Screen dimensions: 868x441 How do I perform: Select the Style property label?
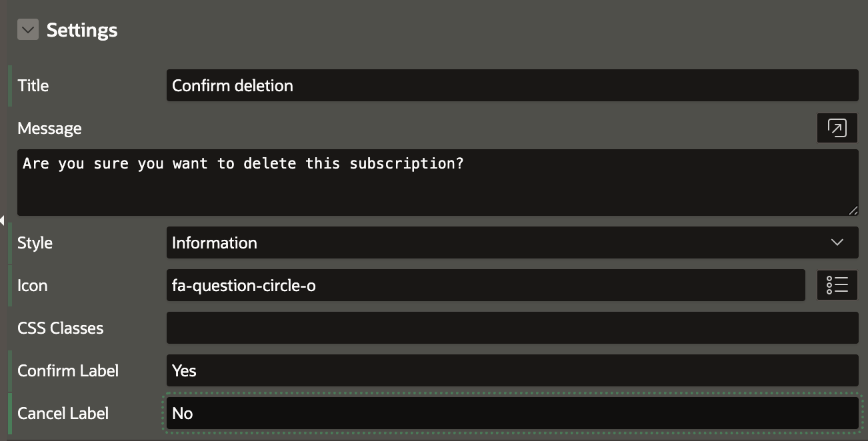(x=35, y=242)
